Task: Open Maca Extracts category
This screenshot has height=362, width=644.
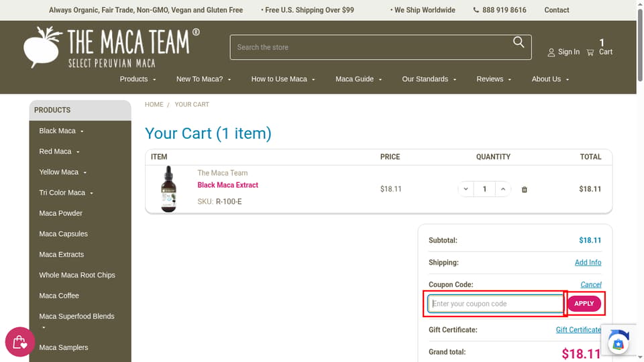Action: point(61,254)
